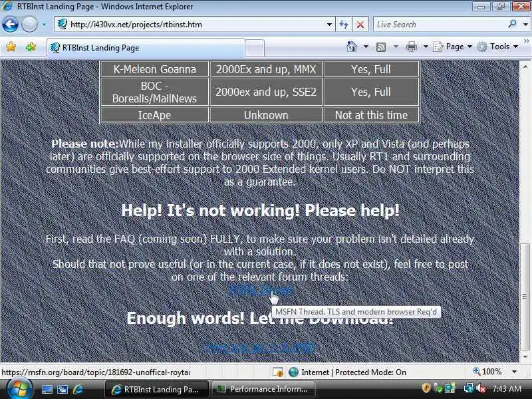Expand the Feeds dropdown arrow
The height and width of the screenshot is (399, 532).
click(396, 47)
